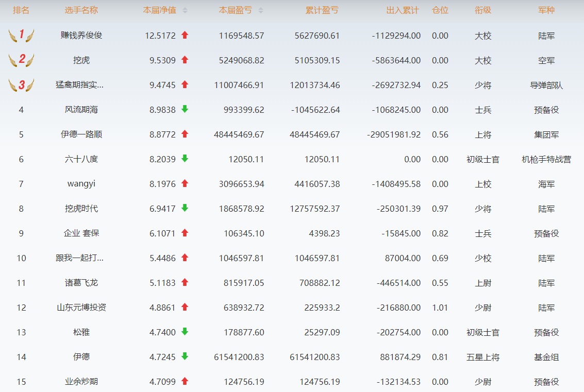Click value -29051981.92
The height and width of the screenshot is (392, 584).
coord(394,135)
